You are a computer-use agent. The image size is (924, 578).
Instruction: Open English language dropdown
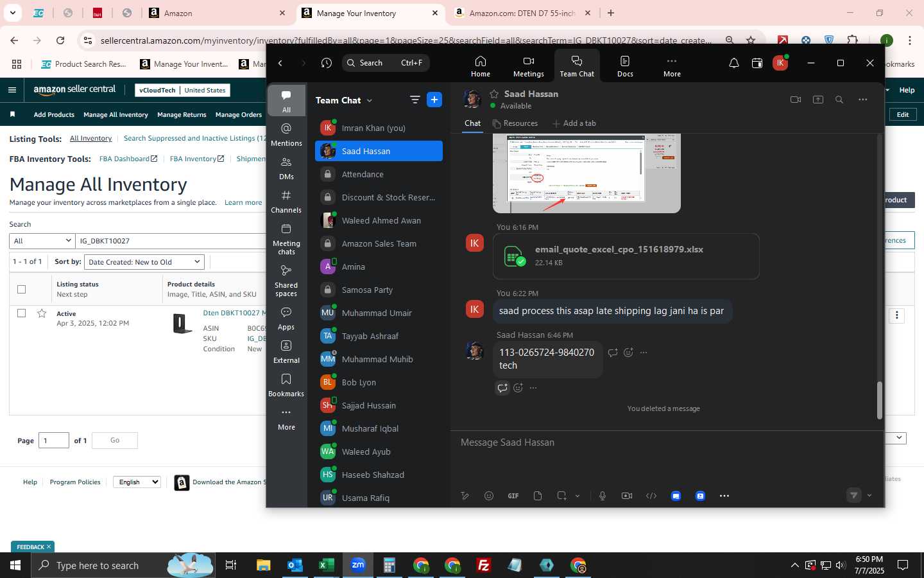pos(137,482)
